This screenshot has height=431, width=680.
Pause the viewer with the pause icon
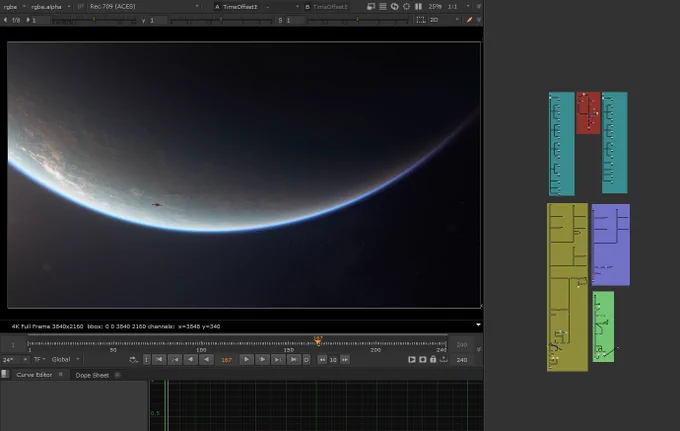pyautogui.click(x=418, y=7)
